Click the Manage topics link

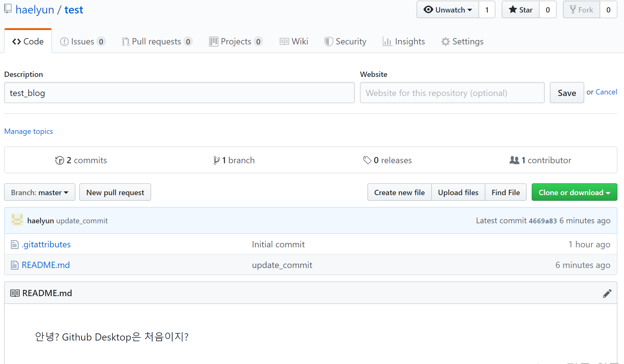point(28,131)
